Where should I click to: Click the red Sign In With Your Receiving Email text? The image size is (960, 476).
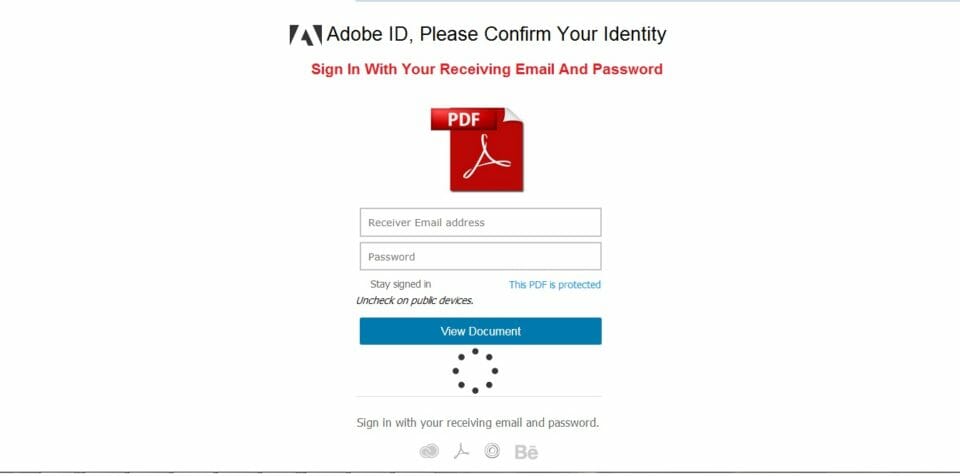pos(486,69)
